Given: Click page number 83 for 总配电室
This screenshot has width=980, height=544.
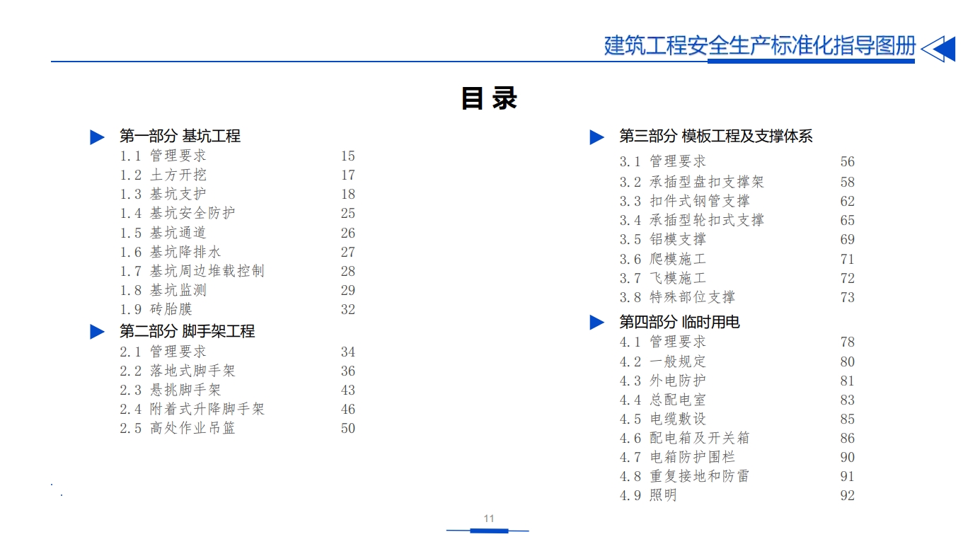Looking at the screenshot, I should (x=847, y=400).
